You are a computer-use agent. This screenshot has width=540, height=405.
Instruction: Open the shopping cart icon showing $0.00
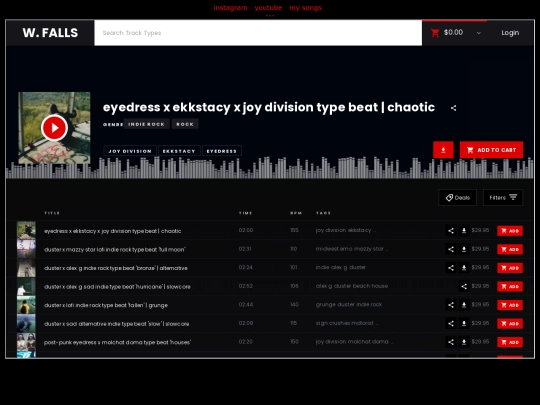coord(435,33)
